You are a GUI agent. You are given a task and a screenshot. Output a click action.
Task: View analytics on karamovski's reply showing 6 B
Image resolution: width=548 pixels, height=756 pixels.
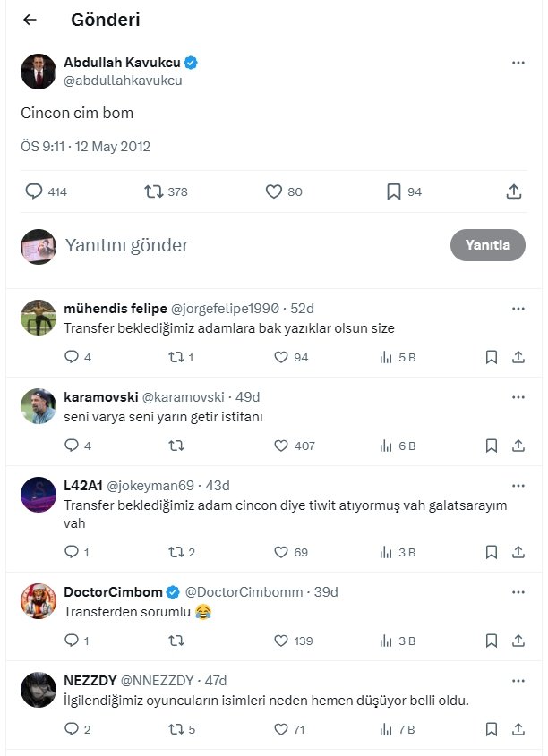pyautogui.click(x=385, y=446)
